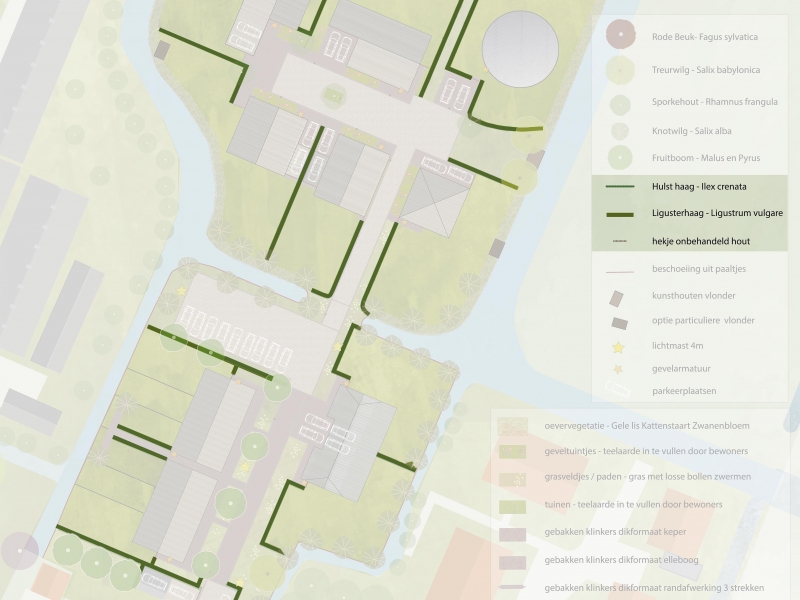Click the Fruitboom legend circle symbol

click(x=620, y=157)
